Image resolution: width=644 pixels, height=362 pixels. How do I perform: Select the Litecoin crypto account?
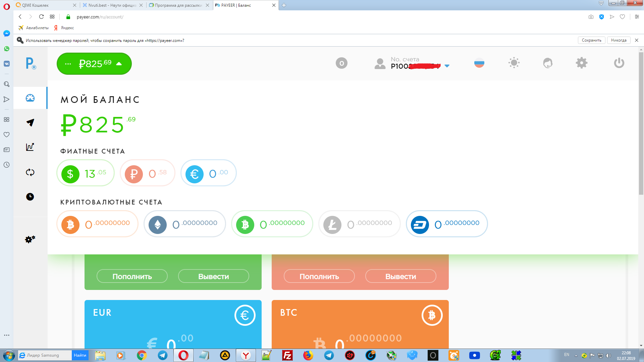[360, 224]
